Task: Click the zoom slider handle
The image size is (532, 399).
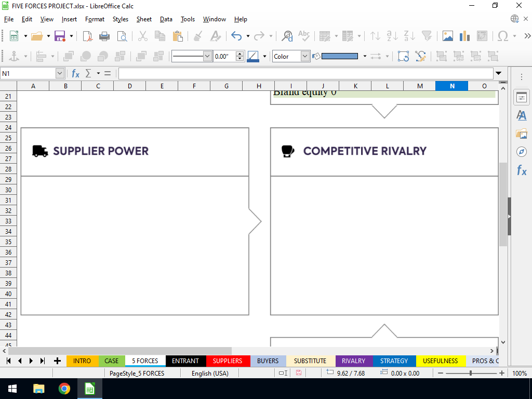Action: point(471,373)
